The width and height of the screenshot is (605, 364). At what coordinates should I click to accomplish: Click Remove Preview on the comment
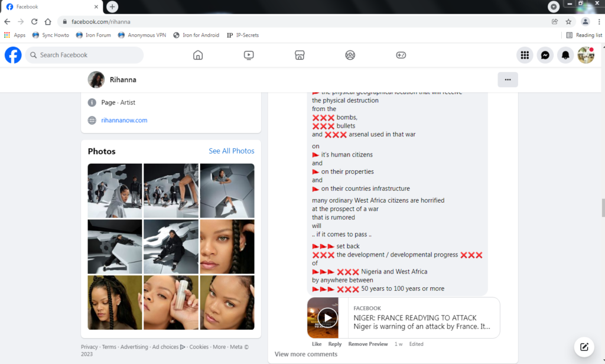pyautogui.click(x=368, y=344)
